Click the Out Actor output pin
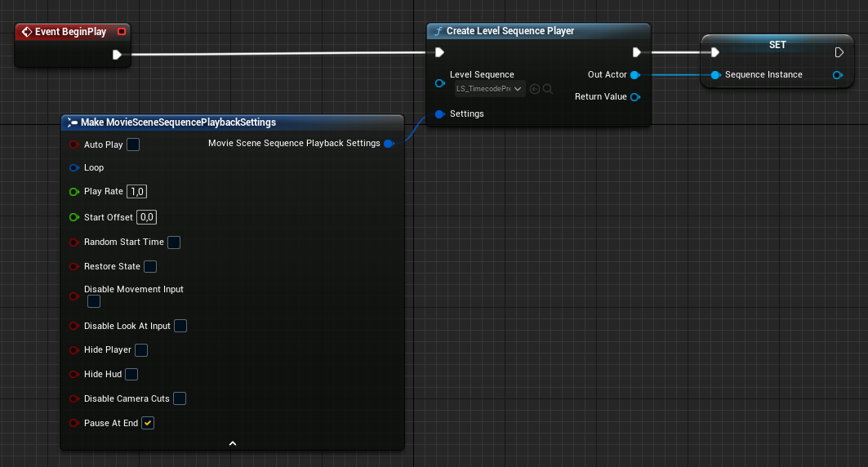 [x=634, y=75]
